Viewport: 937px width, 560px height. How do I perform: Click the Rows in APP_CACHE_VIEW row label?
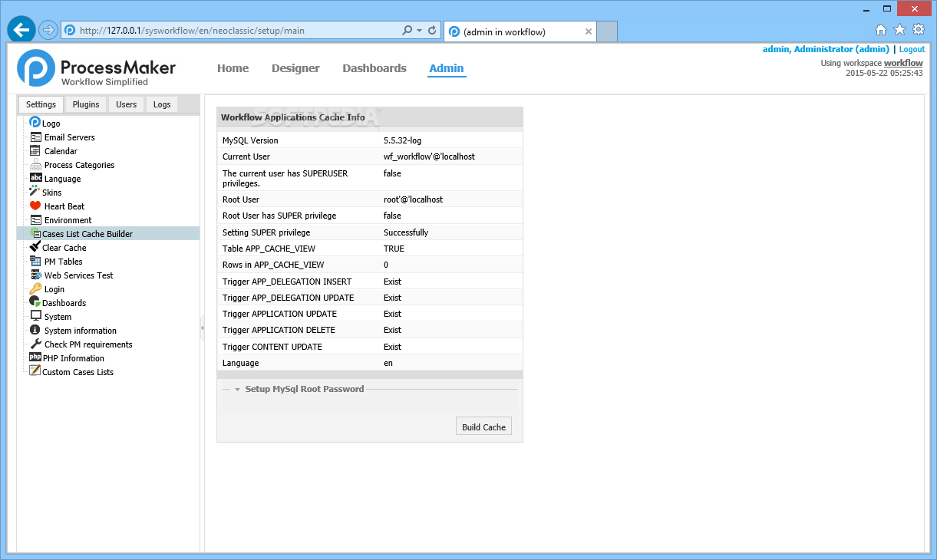pos(273,265)
